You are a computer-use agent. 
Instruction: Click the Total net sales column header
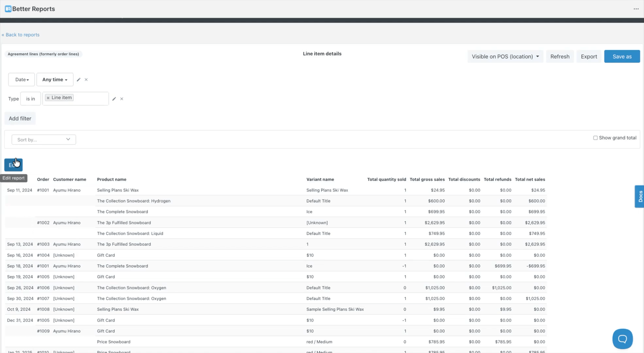pos(530,179)
